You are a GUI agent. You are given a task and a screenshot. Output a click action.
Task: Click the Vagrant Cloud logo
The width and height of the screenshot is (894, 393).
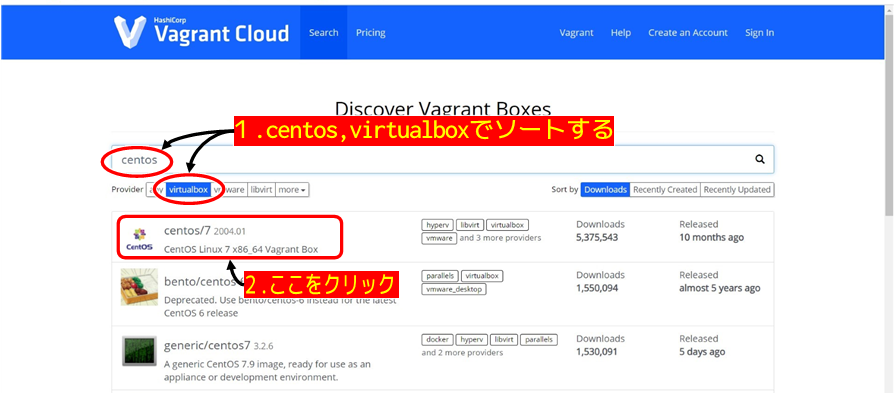pos(201,32)
